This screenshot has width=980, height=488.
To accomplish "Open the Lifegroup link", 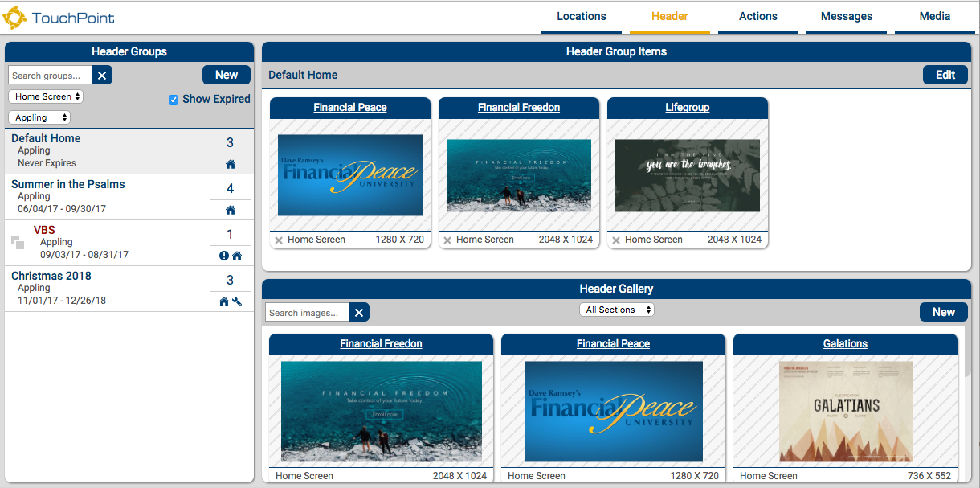I will tap(688, 108).
